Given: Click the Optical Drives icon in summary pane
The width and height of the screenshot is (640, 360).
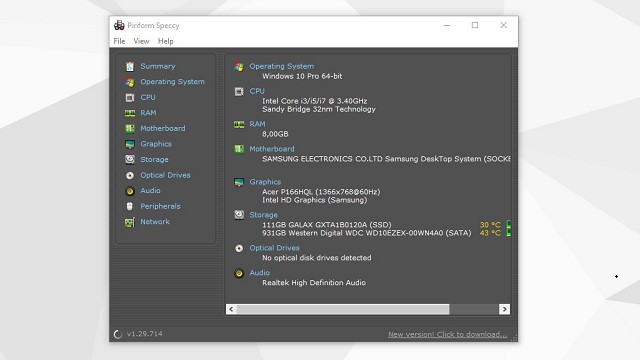Looking at the screenshot, I should pyautogui.click(x=239, y=248).
